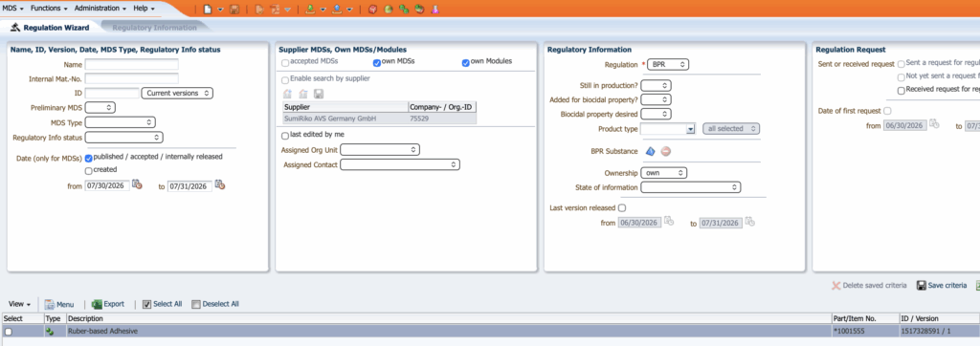Open the Functions menu

tap(50, 8)
